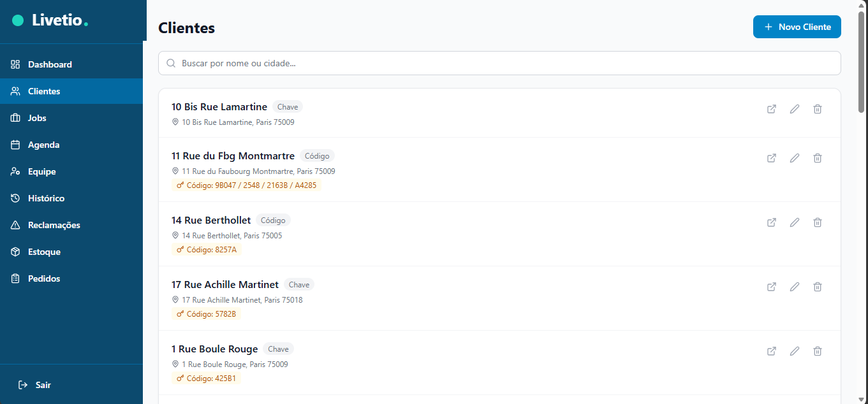
Task: Click address 17 Rue Achille Martinet, Paris 75018
Action: point(242,300)
